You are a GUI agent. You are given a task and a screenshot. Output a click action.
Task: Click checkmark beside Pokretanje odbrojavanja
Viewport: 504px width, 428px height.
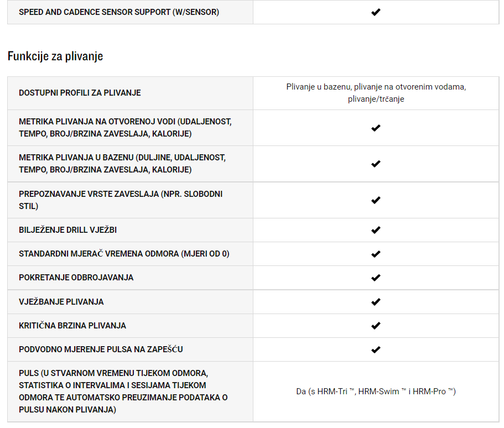point(376,278)
